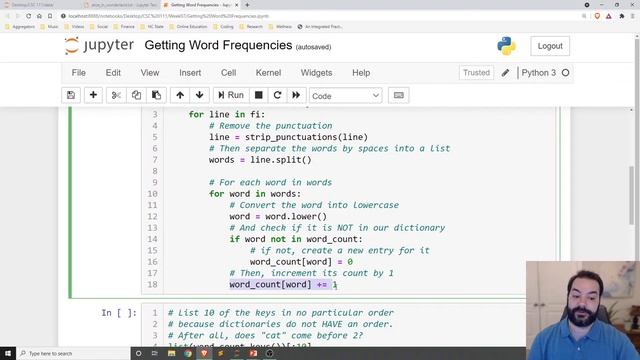
Task: Open the View menu
Action: [x=150, y=73]
